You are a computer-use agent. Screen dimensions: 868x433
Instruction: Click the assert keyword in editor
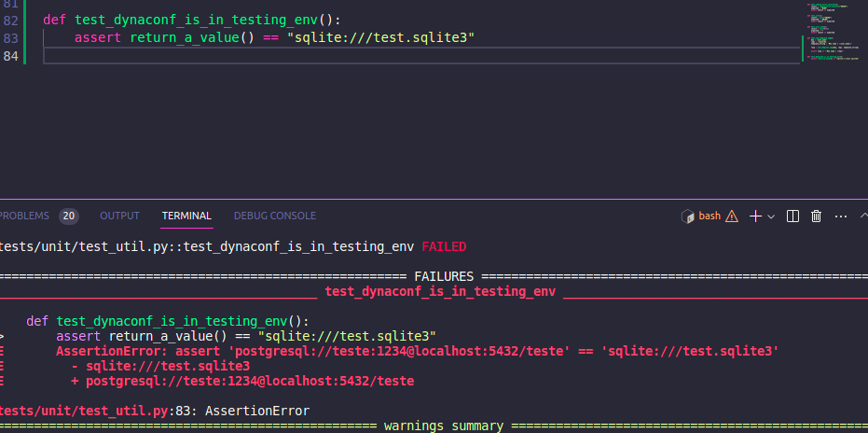tap(97, 38)
